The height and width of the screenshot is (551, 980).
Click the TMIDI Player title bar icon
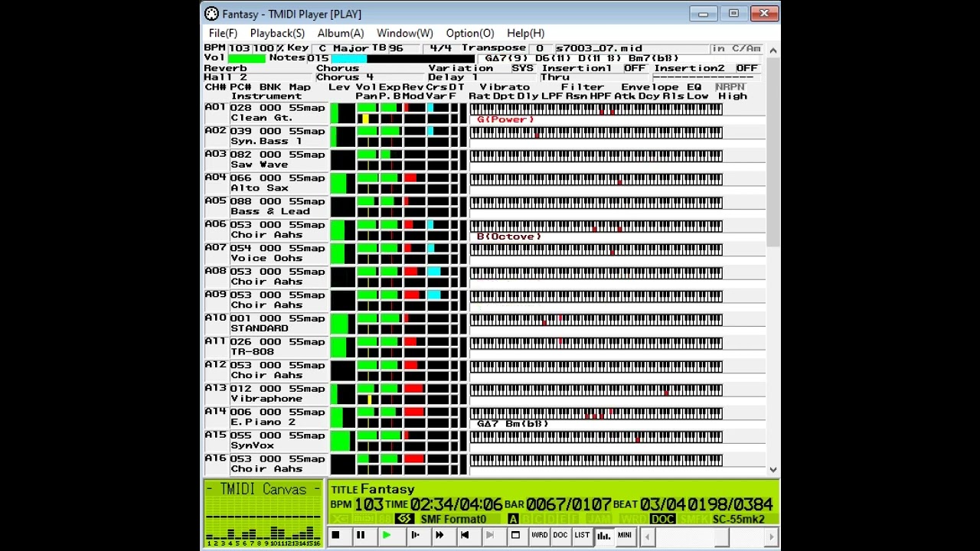point(212,14)
